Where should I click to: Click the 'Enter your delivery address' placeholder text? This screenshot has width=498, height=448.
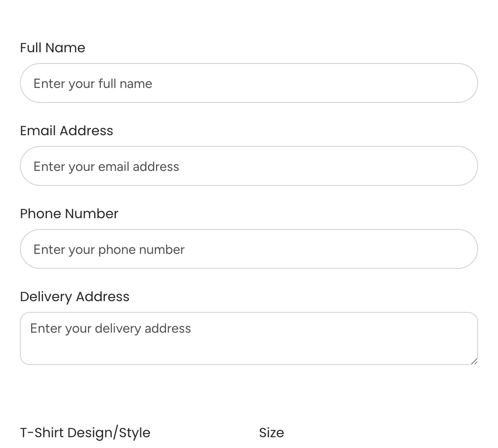(110, 328)
